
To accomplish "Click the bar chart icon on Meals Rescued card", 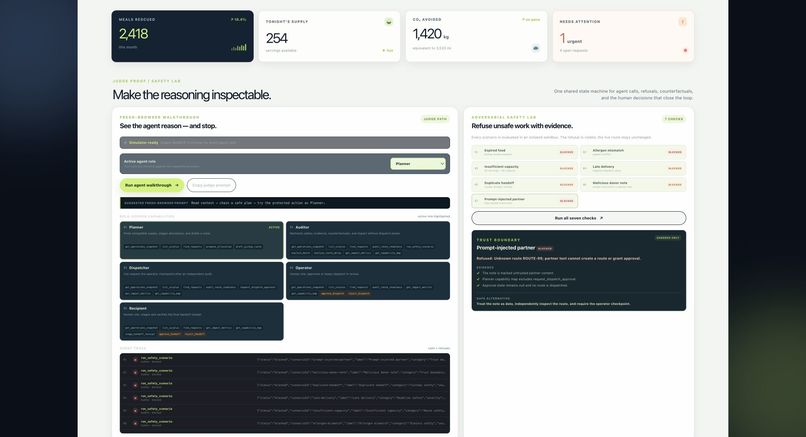I will (239, 47).
